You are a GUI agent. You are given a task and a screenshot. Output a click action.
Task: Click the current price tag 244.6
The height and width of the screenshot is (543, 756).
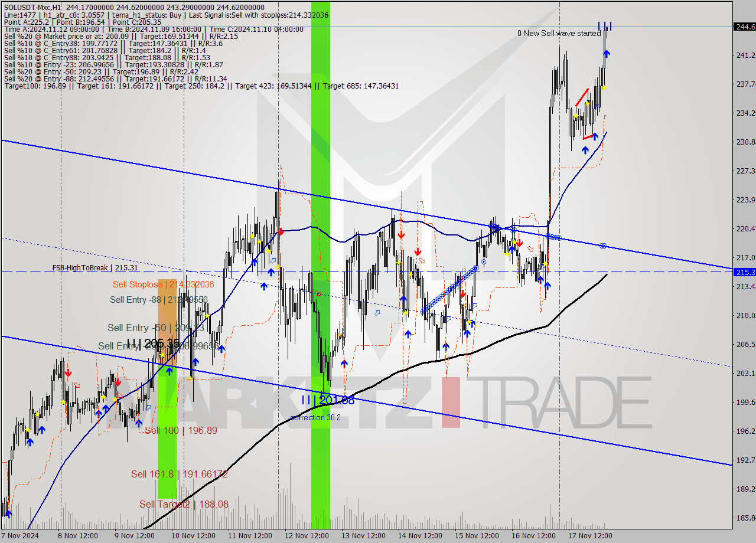point(744,27)
